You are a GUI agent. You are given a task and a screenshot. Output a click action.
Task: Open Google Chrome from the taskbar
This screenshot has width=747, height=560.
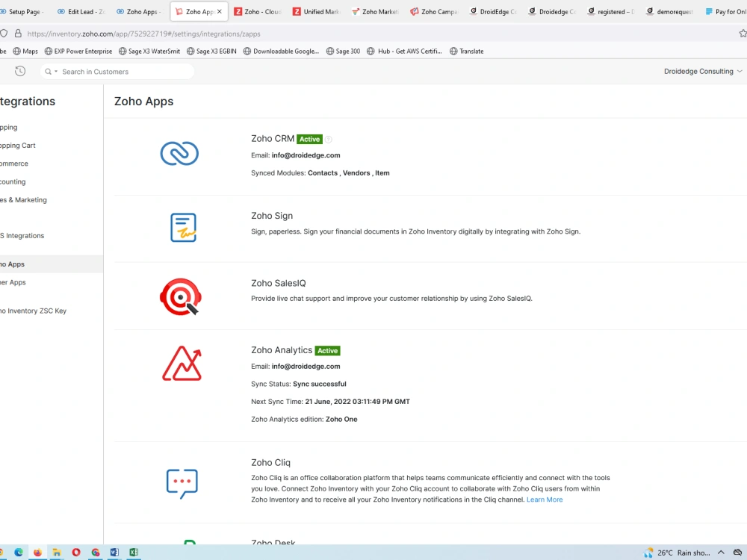pos(96,553)
